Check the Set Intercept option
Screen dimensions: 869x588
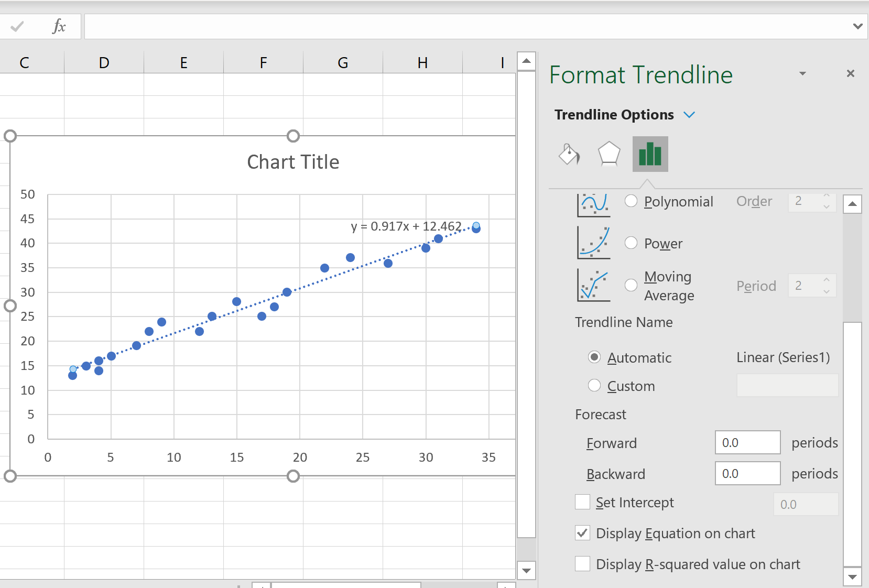pyautogui.click(x=582, y=502)
